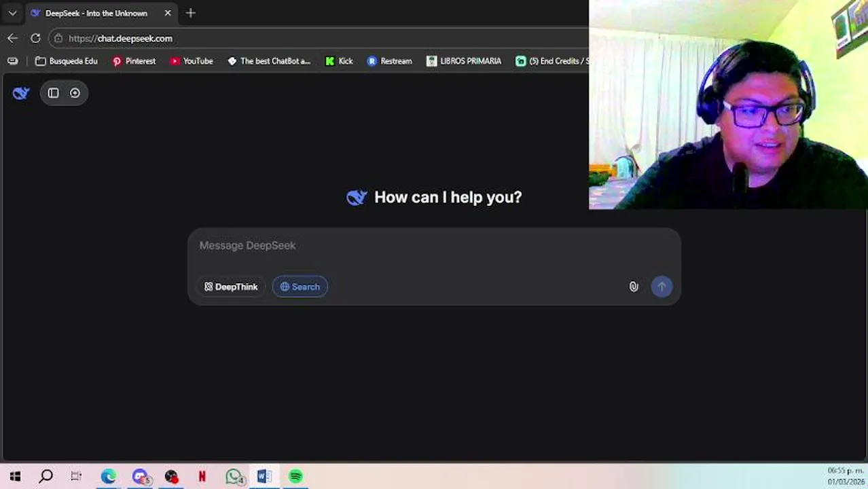Open the Discord-like app taskbar icon with badge
This screenshot has width=868, height=489.
[140, 477]
